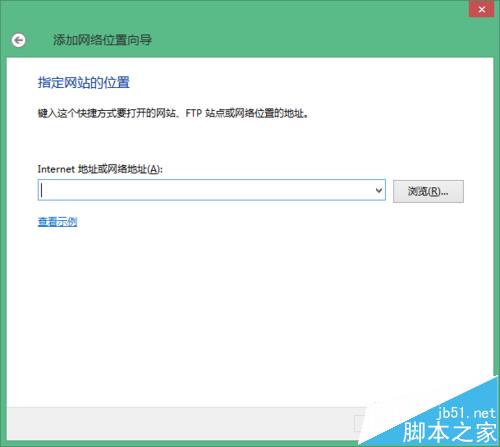The width and height of the screenshot is (500, 447).
Task: Select the 添加网络位置向导 window title
Action: click(x=103, y=40)
